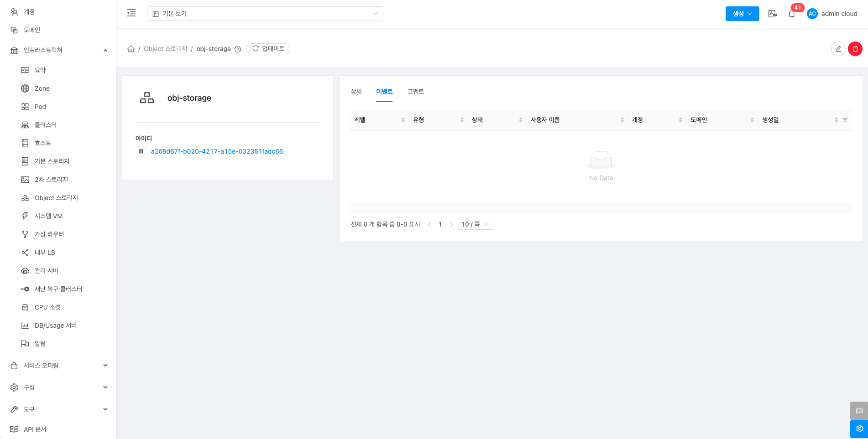Open the 기본 보기 view dropdown
The width and height of the screenshot is (868, 439).
(265, 14)
